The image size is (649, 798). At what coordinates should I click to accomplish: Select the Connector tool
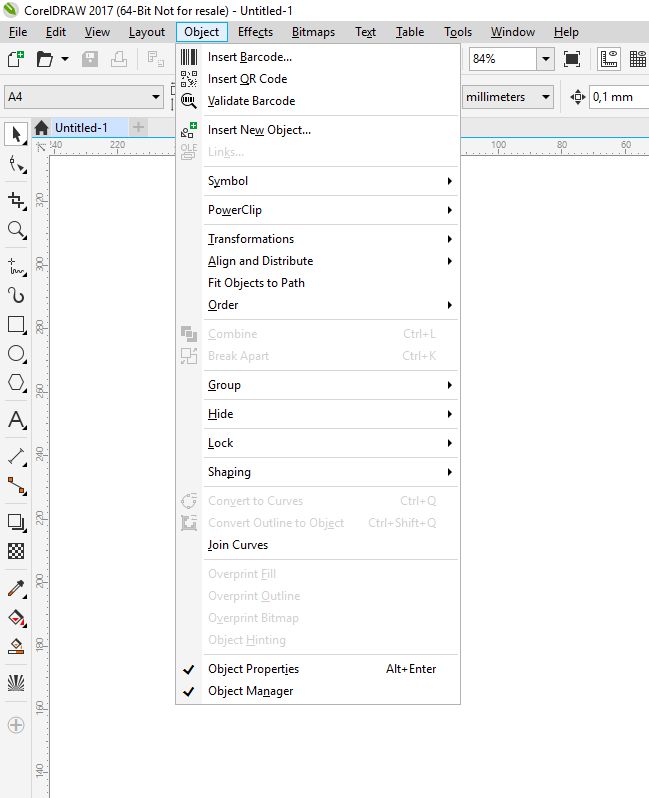[16, 486]
